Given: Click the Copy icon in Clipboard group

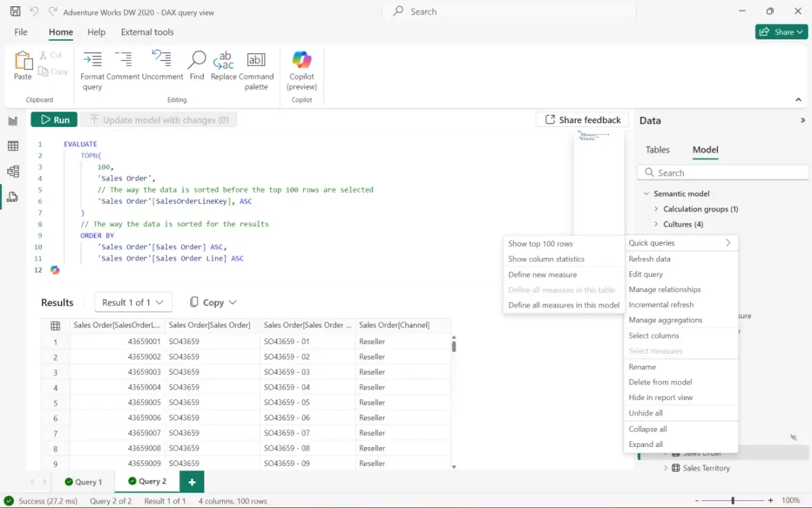Looking at the screenshot, I should point(43,71).
